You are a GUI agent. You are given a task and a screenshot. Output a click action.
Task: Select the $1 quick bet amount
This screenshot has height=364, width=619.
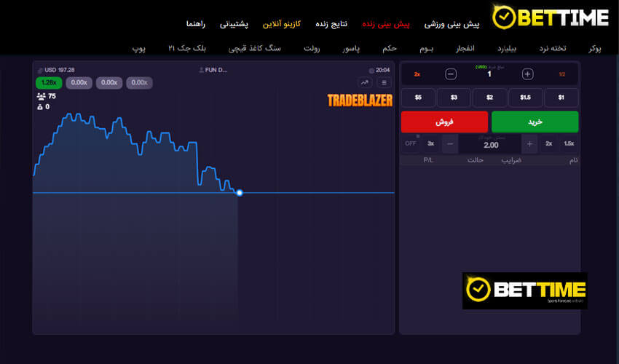point(561,98)
